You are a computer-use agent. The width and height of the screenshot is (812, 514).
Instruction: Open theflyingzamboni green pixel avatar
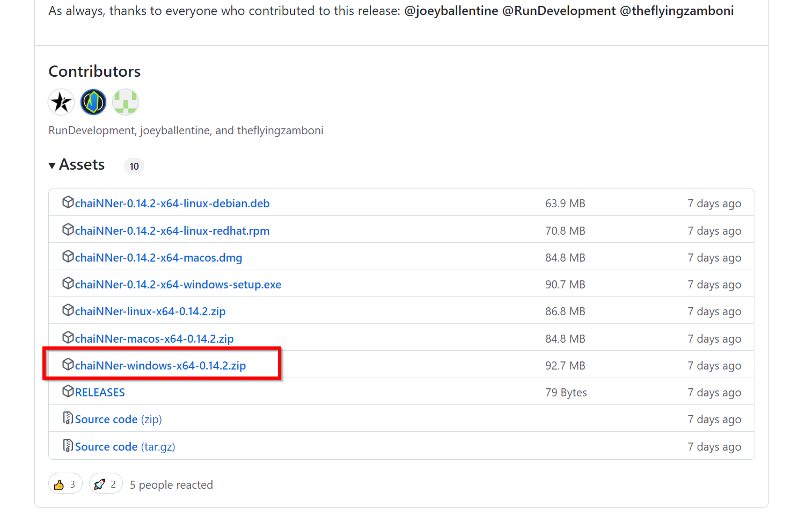(x=126, y=102)
